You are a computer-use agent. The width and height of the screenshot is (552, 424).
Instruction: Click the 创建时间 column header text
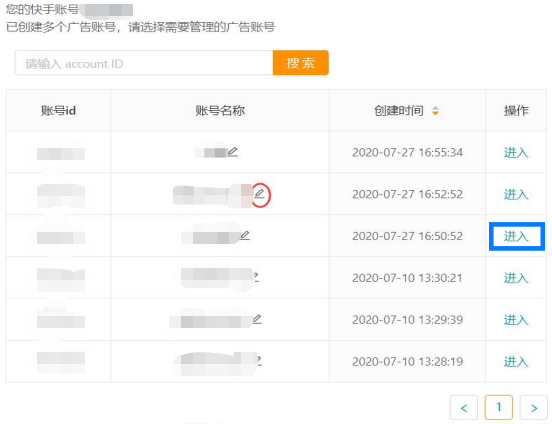[399, 111]
